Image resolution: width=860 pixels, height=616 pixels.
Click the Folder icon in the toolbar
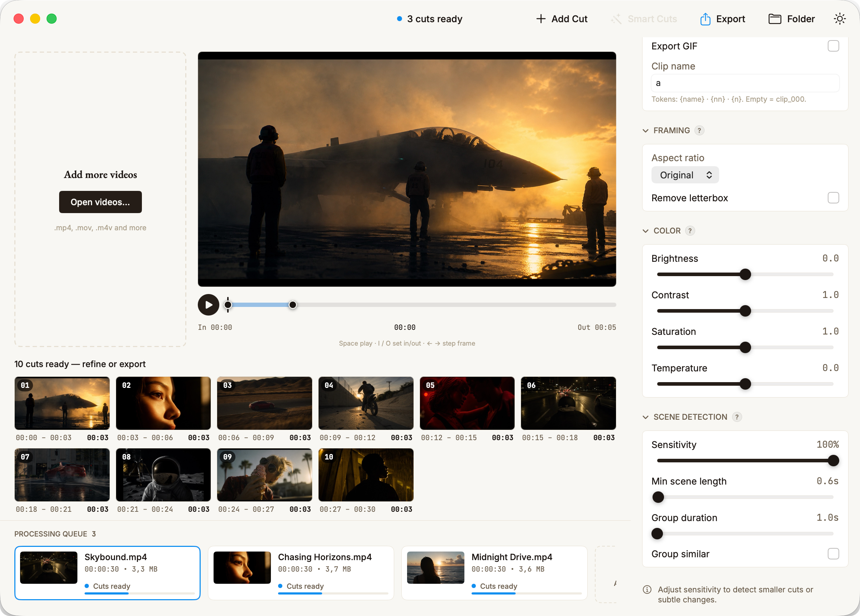(x=774, y=19)
